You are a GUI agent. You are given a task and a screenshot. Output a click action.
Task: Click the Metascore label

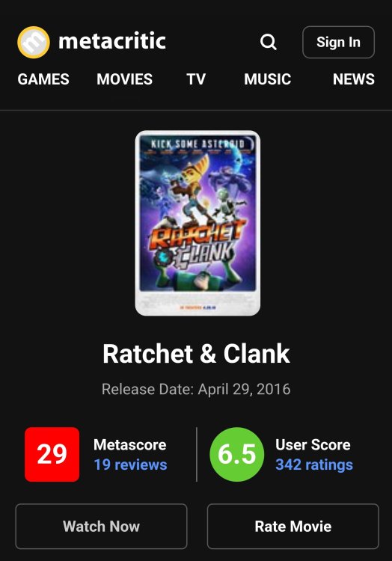(130, 445)
